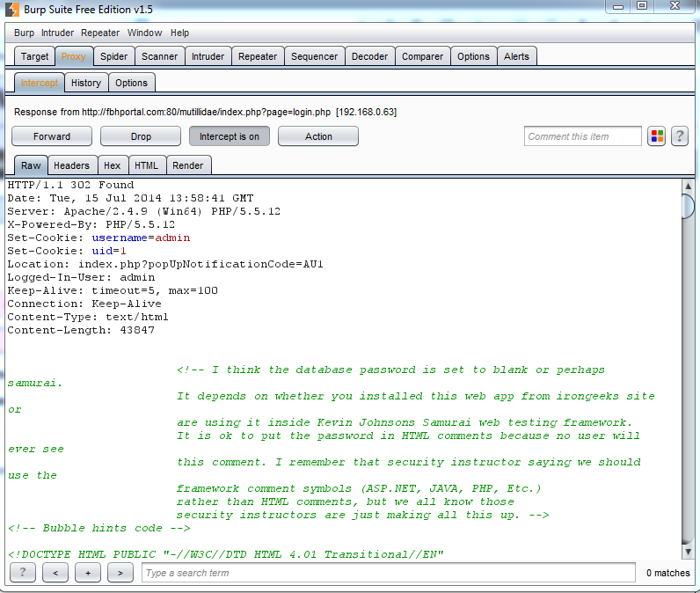
Task: Toggle the Intercept is on button
Action: (x=230, y=136)
